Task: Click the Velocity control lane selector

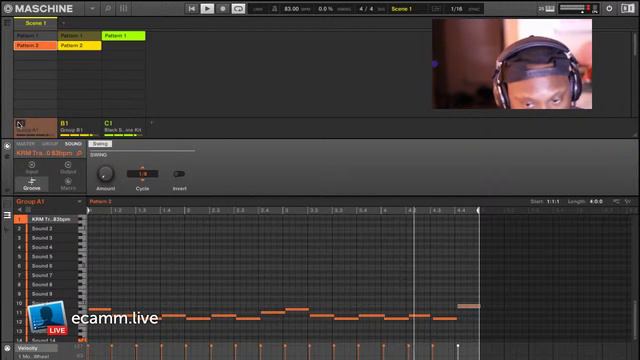Action: (x=36, y=348)
